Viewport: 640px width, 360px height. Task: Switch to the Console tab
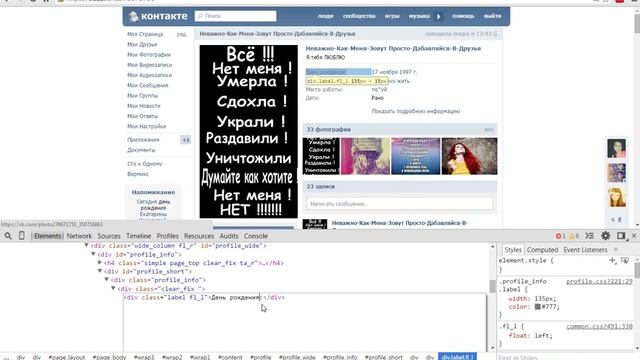(x=256, y=236)
